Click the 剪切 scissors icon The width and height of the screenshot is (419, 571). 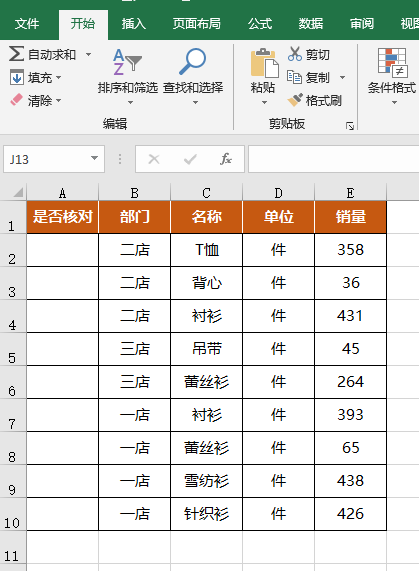pos(295,54)
